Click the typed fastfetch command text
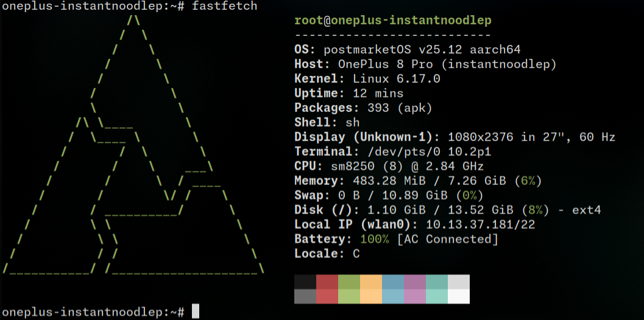Image resolution: width=644 pixels, height=320 pixels. [224, 6]
